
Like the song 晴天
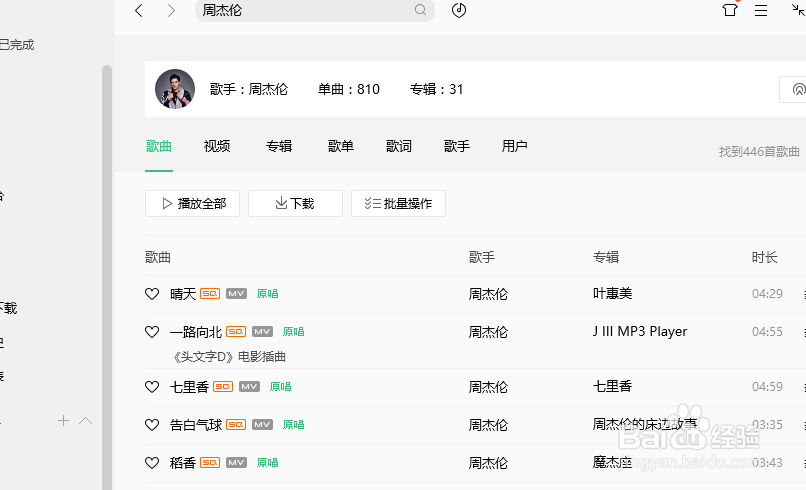[152, 294]
